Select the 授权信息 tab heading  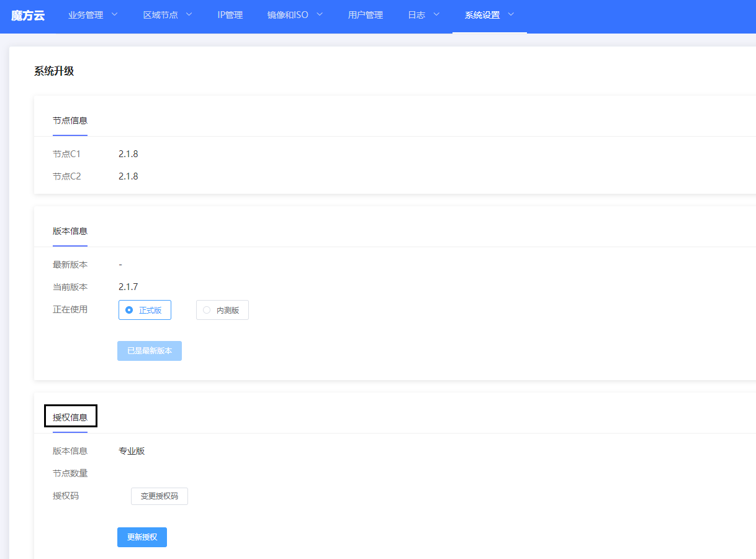pos(70,417)
